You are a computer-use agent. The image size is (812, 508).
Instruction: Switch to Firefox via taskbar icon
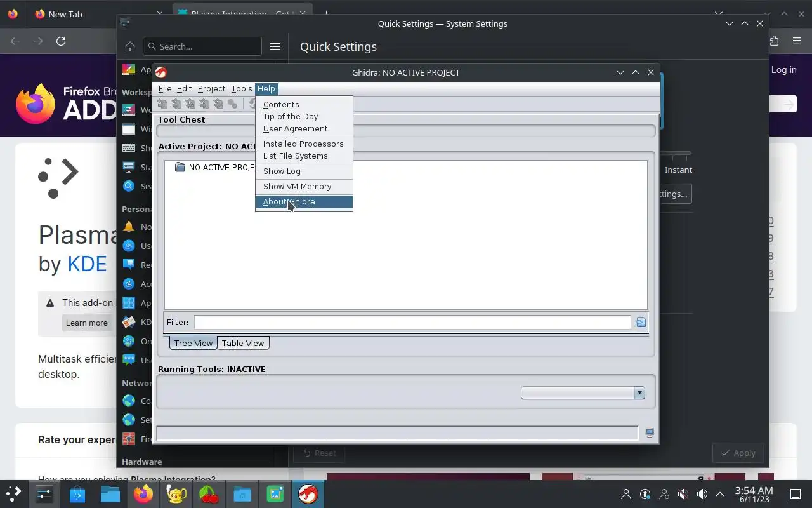click(143, 493)
